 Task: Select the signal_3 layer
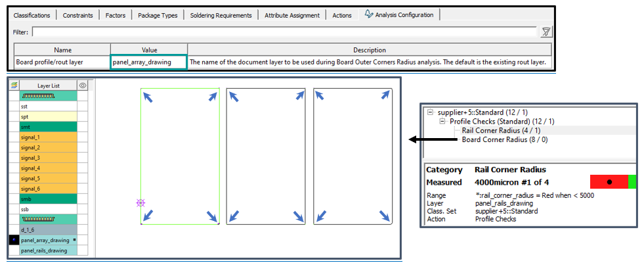pos(48,158)
